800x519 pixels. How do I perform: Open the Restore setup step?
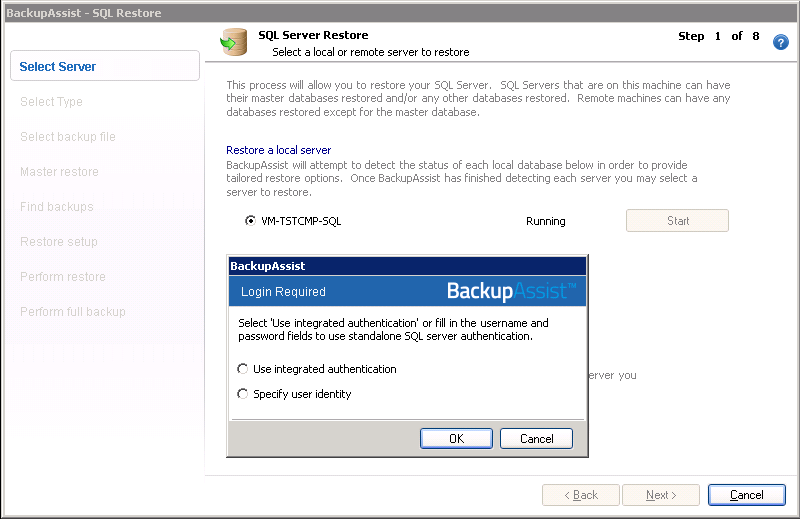(x=59, y=241)
